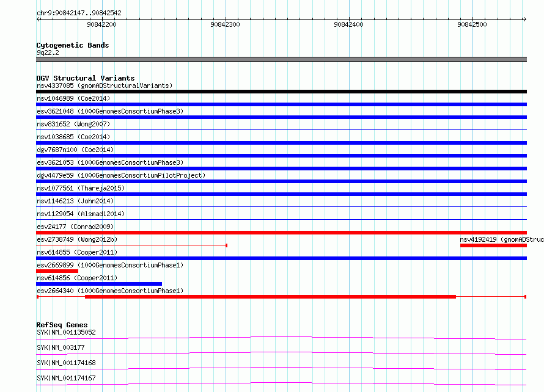
Task: Click the 90842400 ruler position label
Action: click(348, 24)
